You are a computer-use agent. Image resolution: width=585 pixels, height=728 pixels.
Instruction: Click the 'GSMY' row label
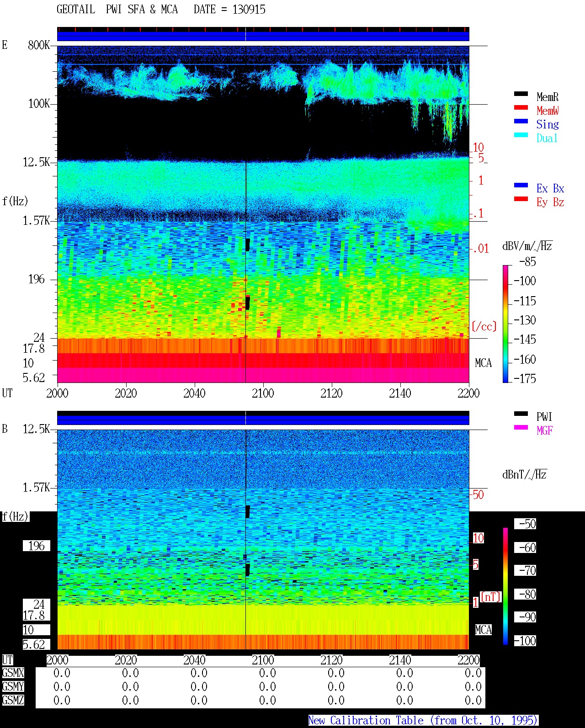pyautogui.click(x=13, y=687)
